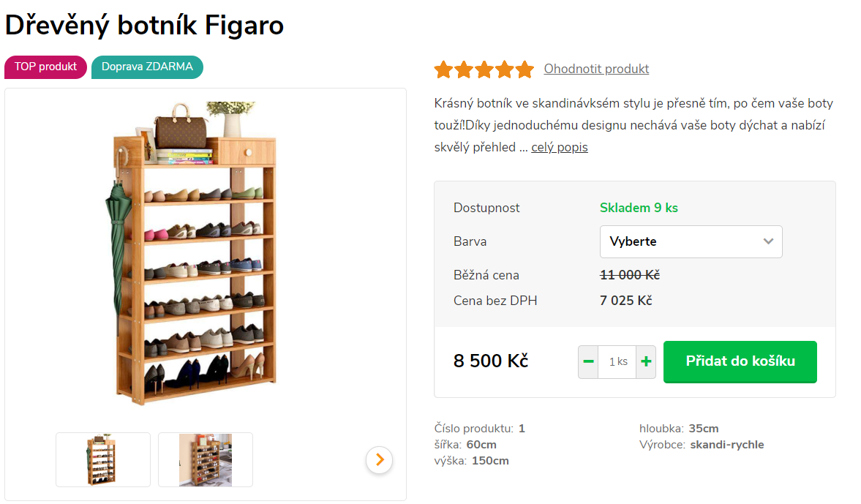Select the second room photo thumbnail
861x504 pixels.
click(x=206, y=459)
